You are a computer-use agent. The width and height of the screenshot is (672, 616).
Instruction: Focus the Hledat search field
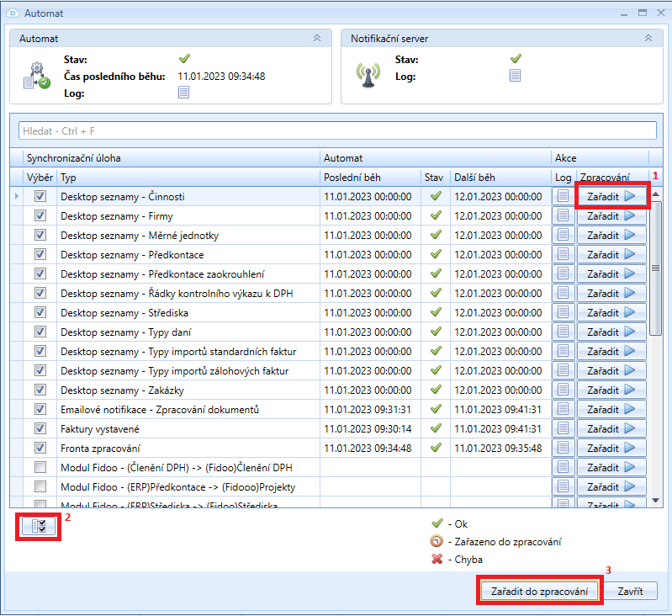[x=336, y=130]
